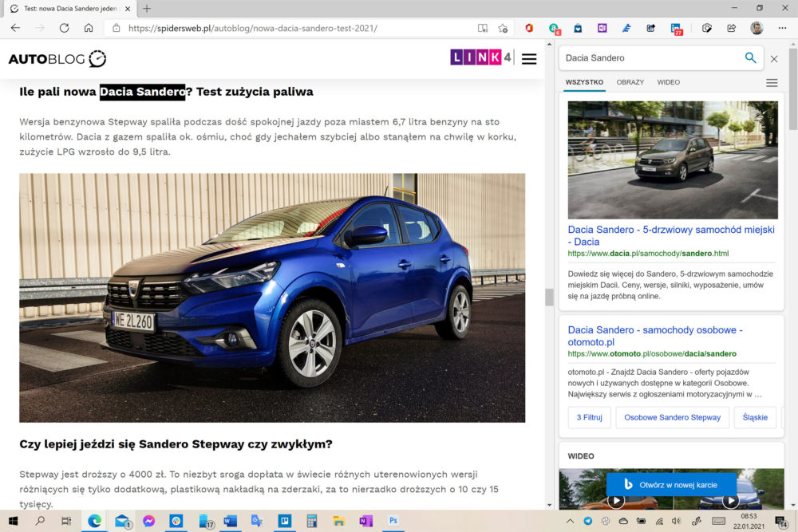Screen dimensions: 798x532
Task: Open Task View on the taskbar
Action: tap(66, 521)
